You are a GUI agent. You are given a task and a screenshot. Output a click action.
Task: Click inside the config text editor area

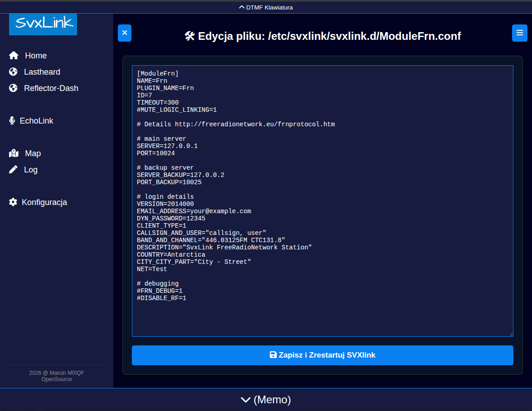322,317
